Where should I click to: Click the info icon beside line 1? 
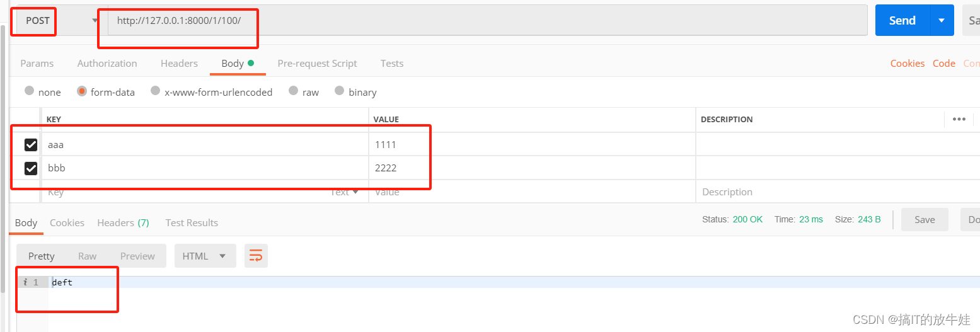point(25,282)
